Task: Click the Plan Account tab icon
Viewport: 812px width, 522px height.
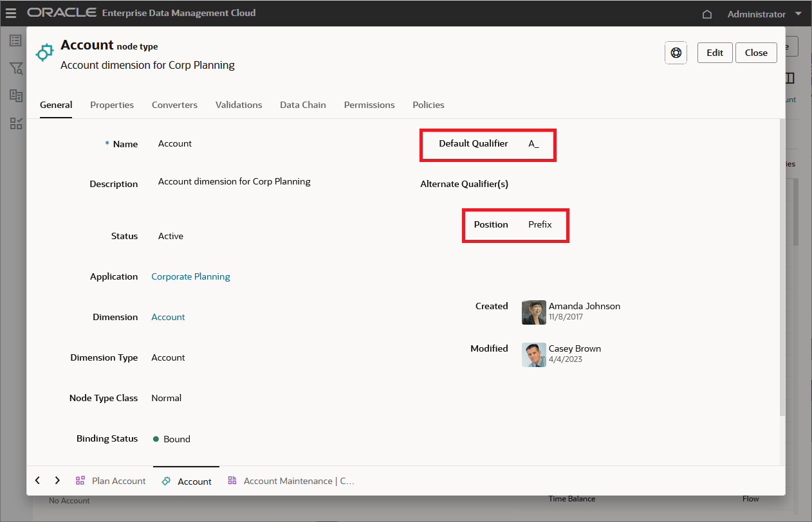Action: 80,481
